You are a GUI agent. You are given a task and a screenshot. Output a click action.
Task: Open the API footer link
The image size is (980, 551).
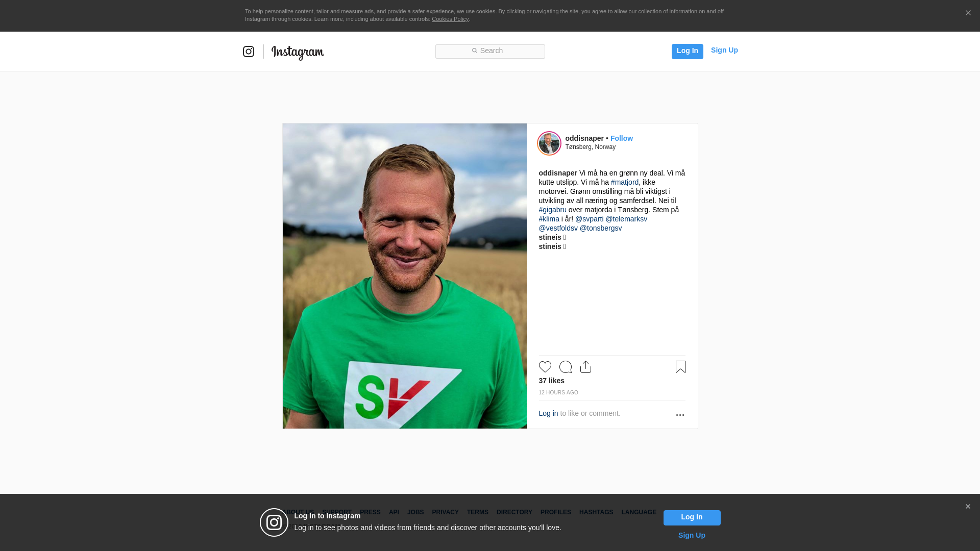click(394, 512)
